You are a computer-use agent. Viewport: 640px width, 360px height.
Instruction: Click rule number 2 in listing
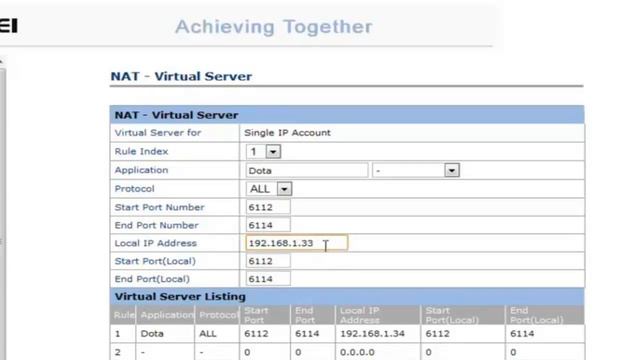(118, 352)
